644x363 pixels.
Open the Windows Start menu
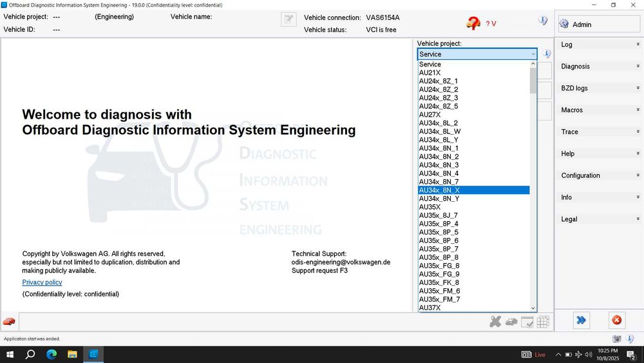click(x=10, y=355)
